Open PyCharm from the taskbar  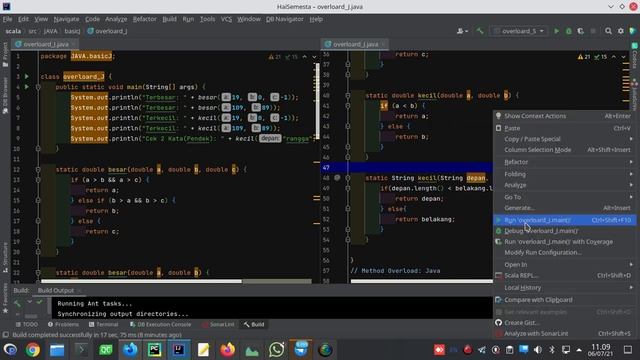154,350
